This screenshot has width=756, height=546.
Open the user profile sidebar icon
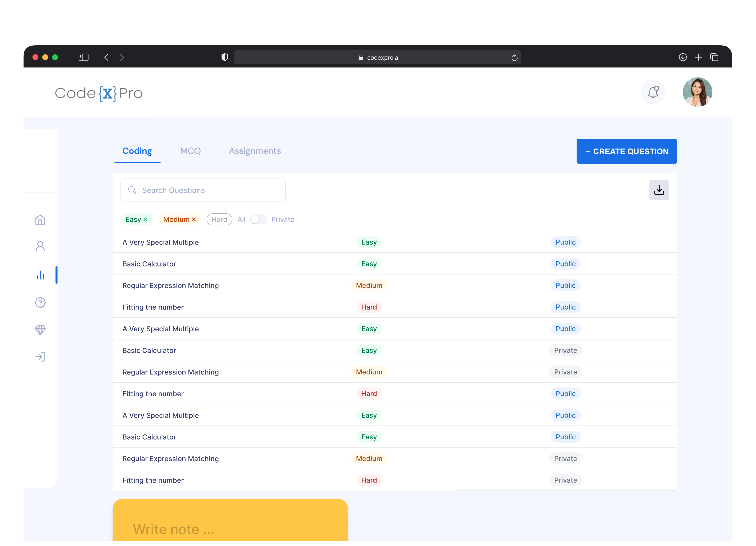[x=40, y=246]
